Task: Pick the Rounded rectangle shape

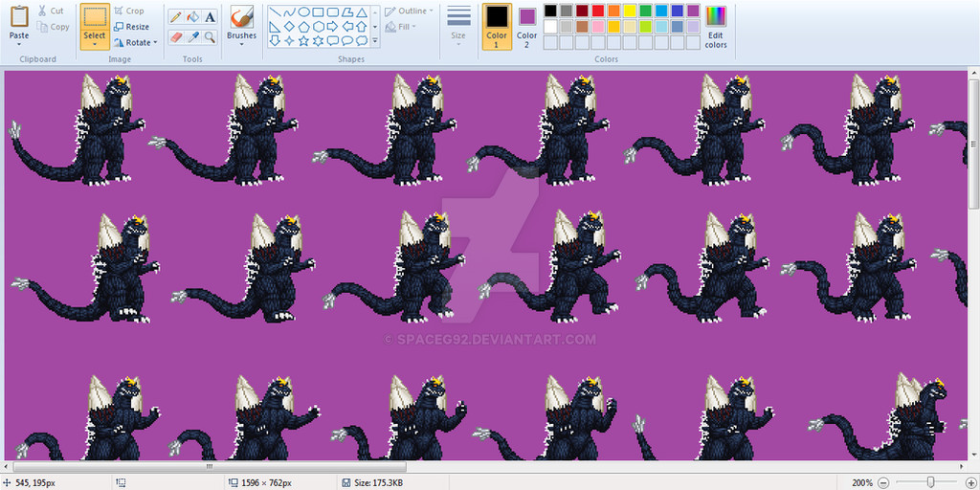Action: [x=332, y=11]
